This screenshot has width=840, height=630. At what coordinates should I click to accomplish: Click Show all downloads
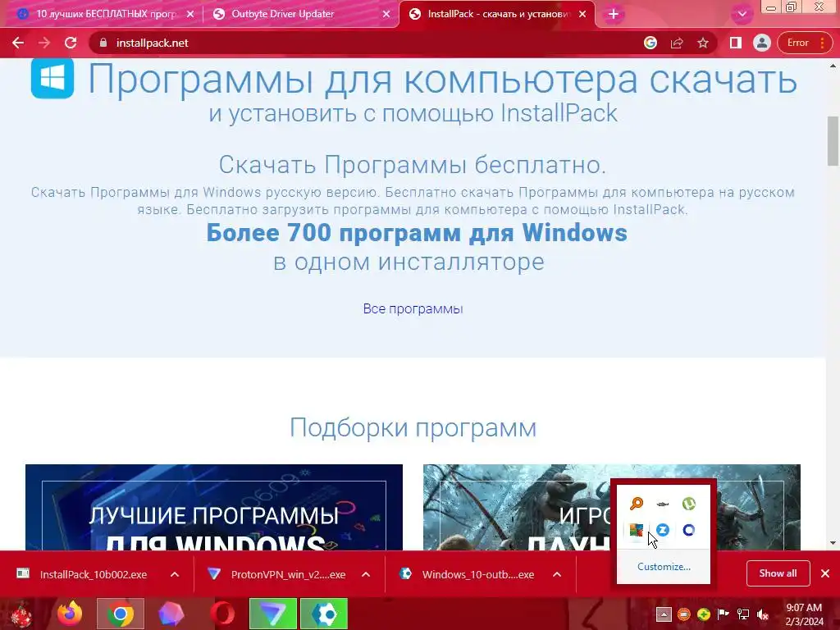click(x=778, y=573)
